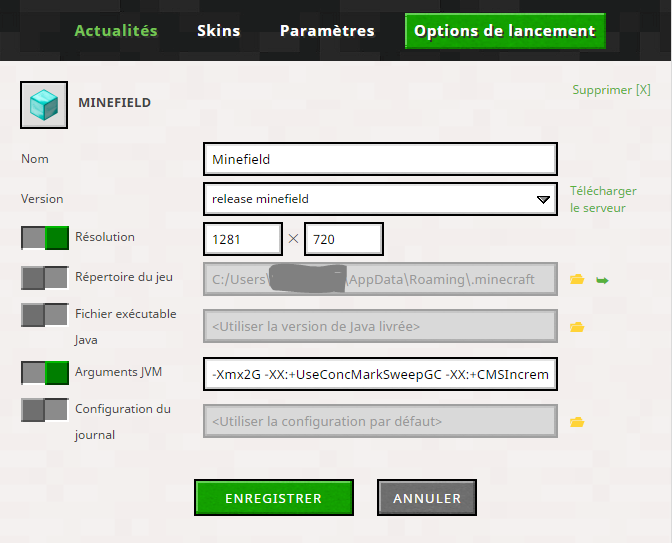Switch to the Skins tab

[x=219, y=31]
